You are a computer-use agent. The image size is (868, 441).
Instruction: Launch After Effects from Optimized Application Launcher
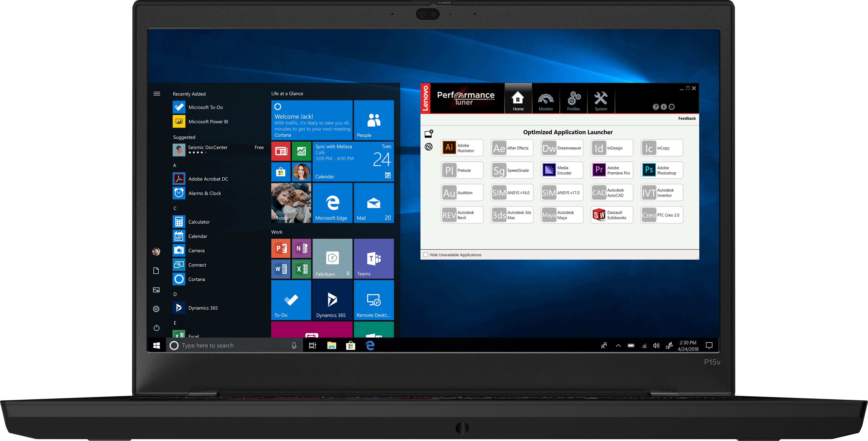pyautogui.click(x=512, y=148)
